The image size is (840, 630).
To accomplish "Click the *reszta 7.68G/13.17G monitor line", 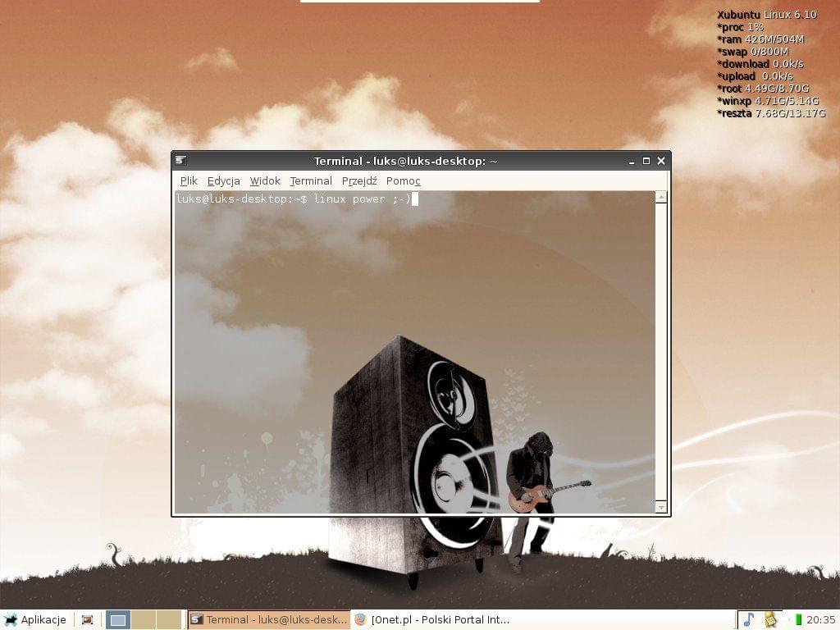I will click(x=771, y=113).
